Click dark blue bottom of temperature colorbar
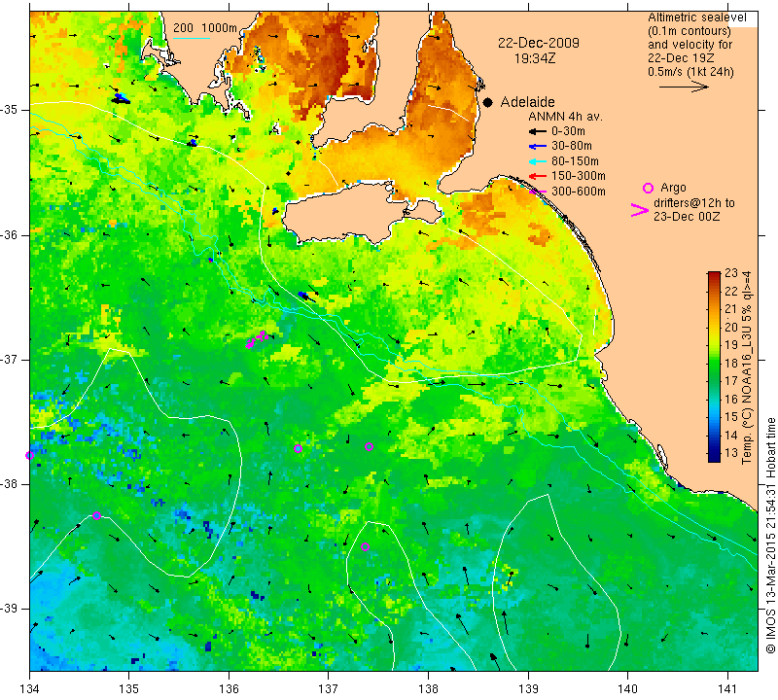Screen dimensions: 778x700 714,458
